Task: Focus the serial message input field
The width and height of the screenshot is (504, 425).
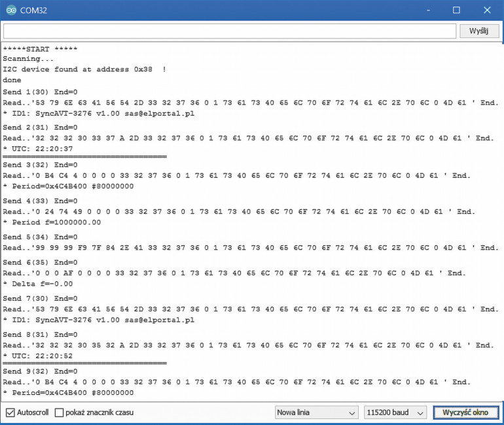Action: (229, 31)
